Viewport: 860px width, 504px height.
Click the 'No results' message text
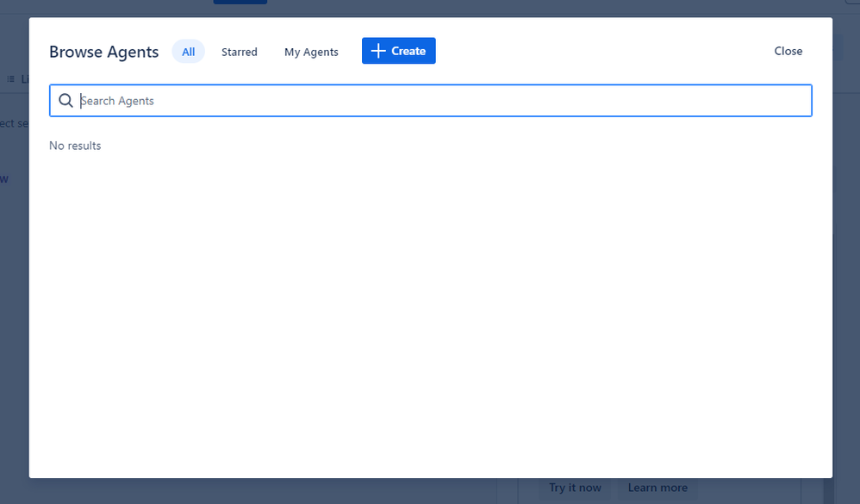75,146
